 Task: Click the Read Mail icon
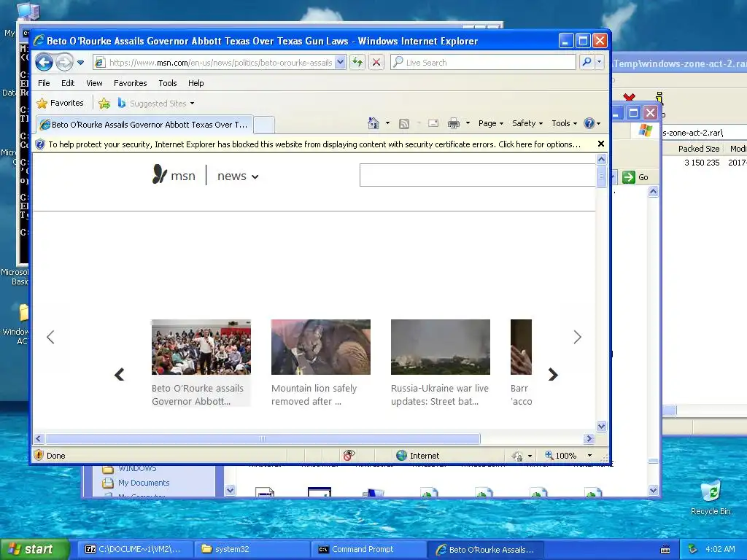(433, 123)
